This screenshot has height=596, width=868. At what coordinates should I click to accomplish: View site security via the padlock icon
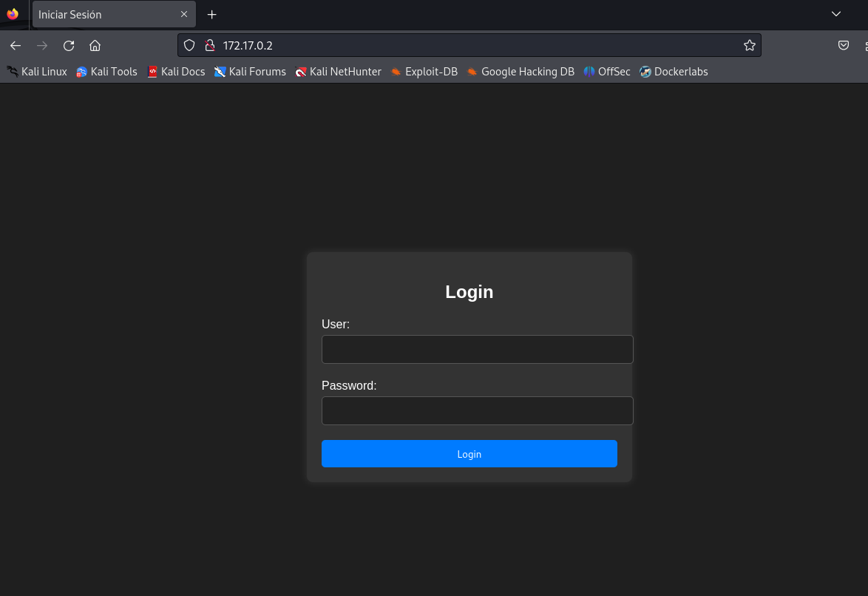pyautogui.click(x=211, y=45)
